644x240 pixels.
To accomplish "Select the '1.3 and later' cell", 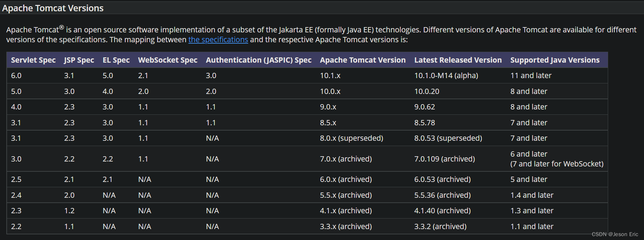I will point(532,211).
